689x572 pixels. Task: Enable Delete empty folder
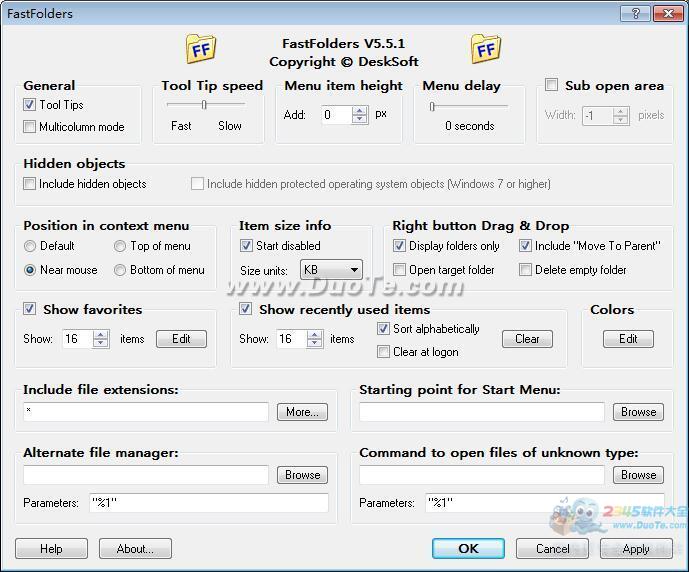[525, 269]
